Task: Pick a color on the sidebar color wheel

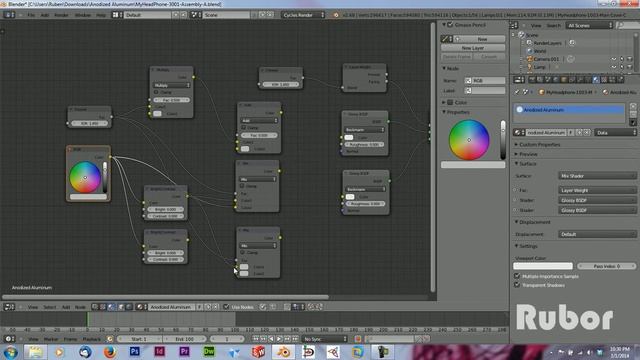Action: [x=469, y=140]
